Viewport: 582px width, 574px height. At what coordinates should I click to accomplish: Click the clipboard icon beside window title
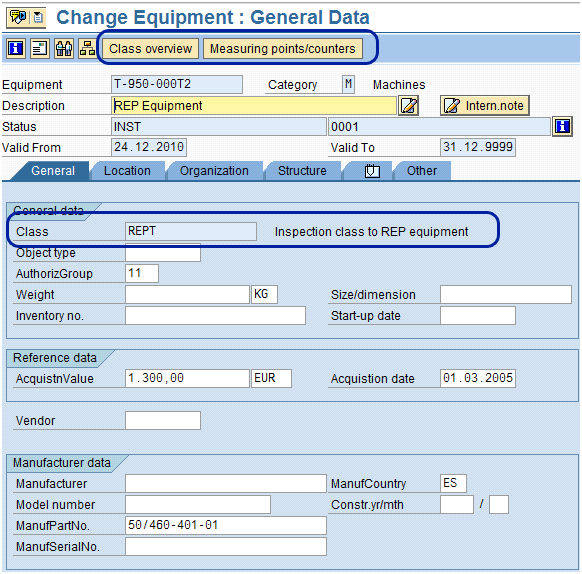(38, 17)
